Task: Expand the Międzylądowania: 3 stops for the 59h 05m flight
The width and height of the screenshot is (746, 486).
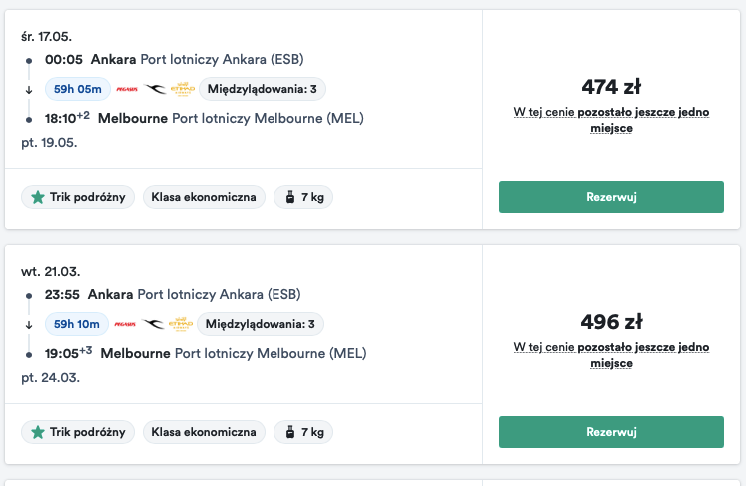Action: pos(262,89)
